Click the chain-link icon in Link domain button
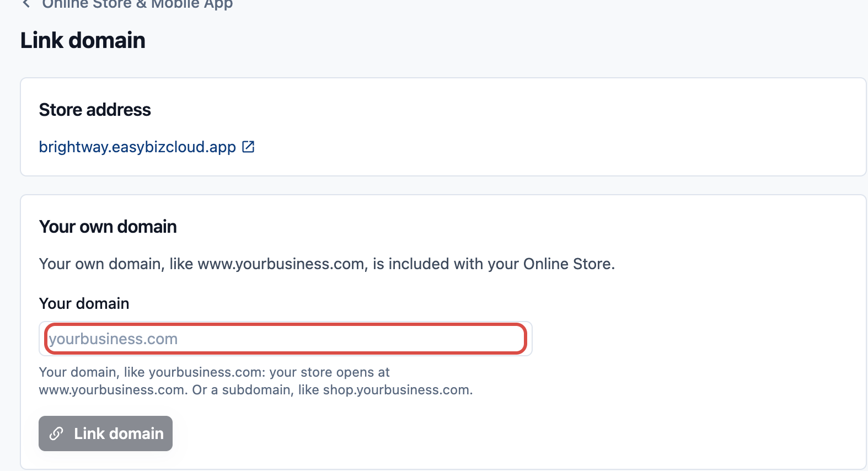The image size is (868, 471). [x=56, y=433]
